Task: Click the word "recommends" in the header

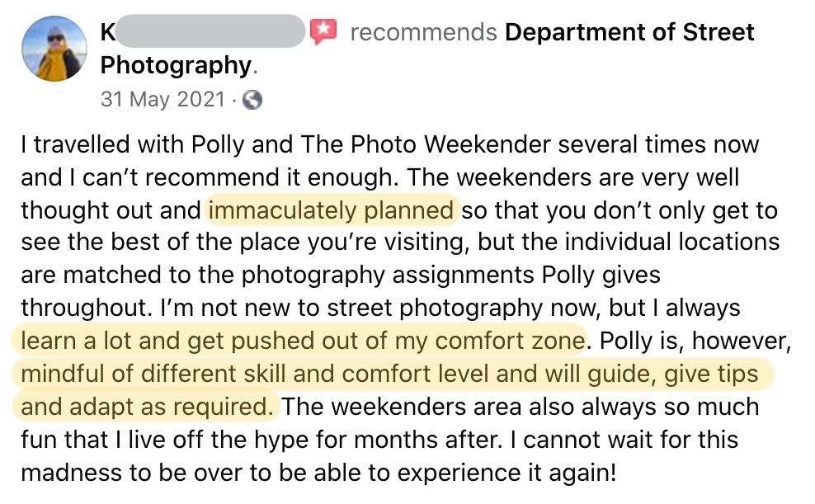Action: tap(423, 32)
